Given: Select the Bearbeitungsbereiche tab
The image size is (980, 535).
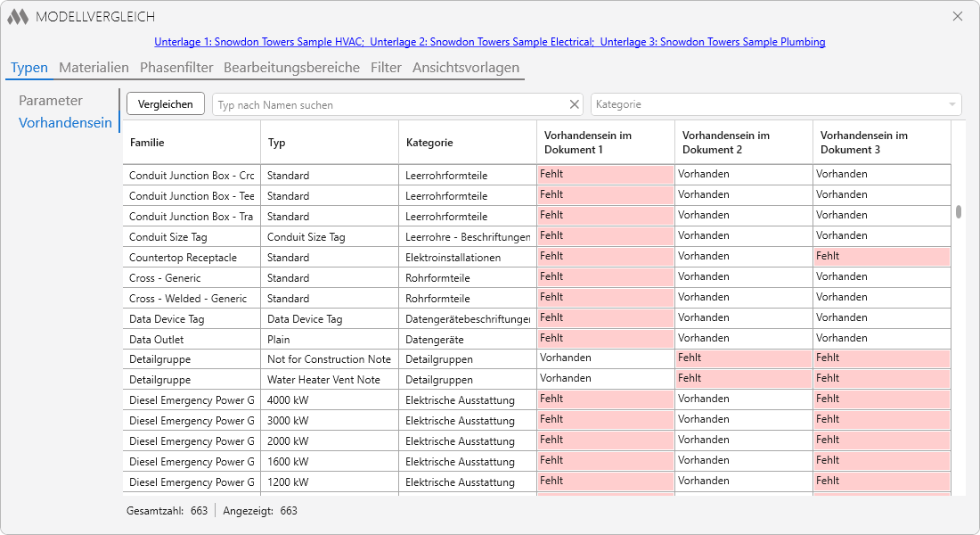Looking at the screenshot, I should click(x=292, y=68).
